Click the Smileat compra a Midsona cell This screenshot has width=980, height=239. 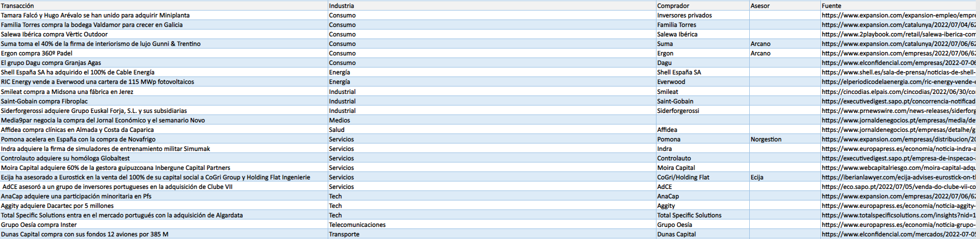pos(164,92)
